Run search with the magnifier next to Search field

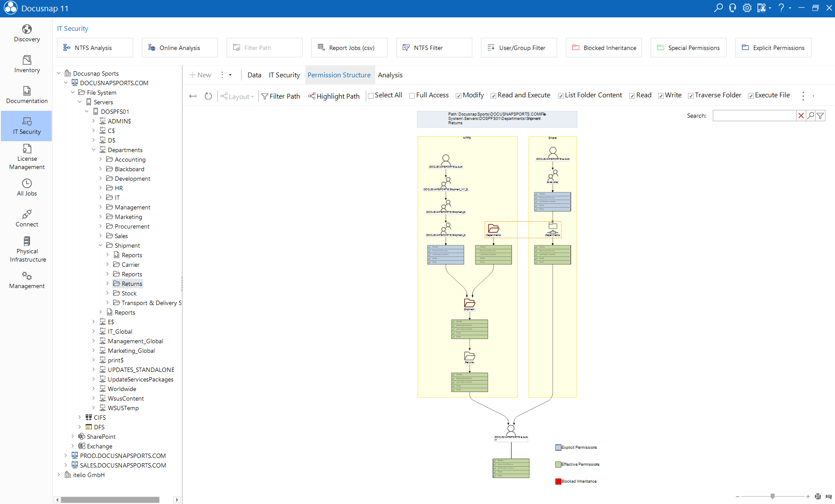811,116
